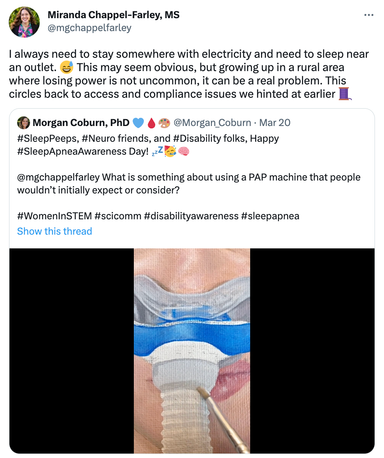The width and height of the screenshot is (384, 458).
Task: Click the thread spool emoji
Action: (x=345, y=94)
